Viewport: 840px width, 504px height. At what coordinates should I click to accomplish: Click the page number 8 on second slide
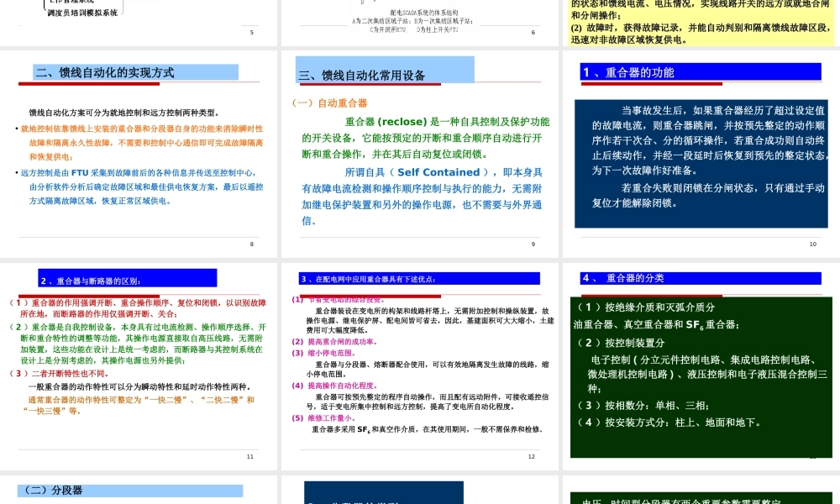(x=250, y=245)
